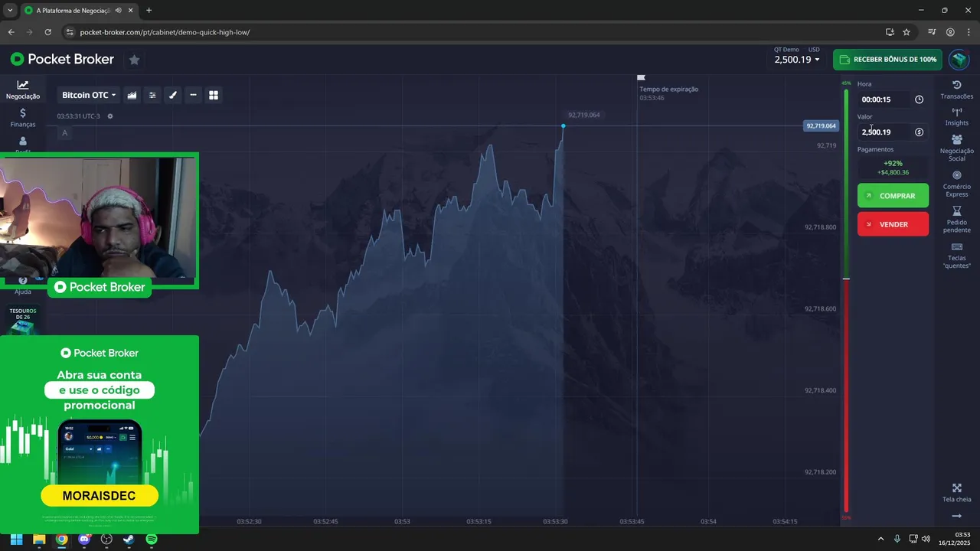Open the Chrome profile icon
The width and height of the screenshot is (980, 551).
[x=950, y=32]
